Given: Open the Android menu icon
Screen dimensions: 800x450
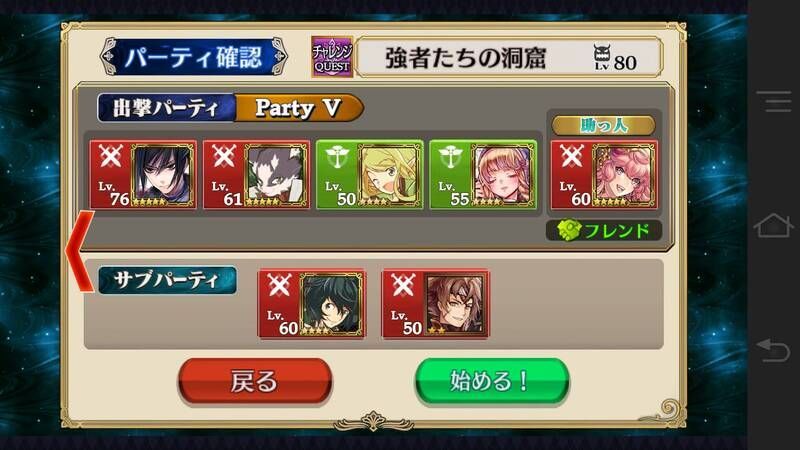Looking at the screenshot, I should 773,102.
